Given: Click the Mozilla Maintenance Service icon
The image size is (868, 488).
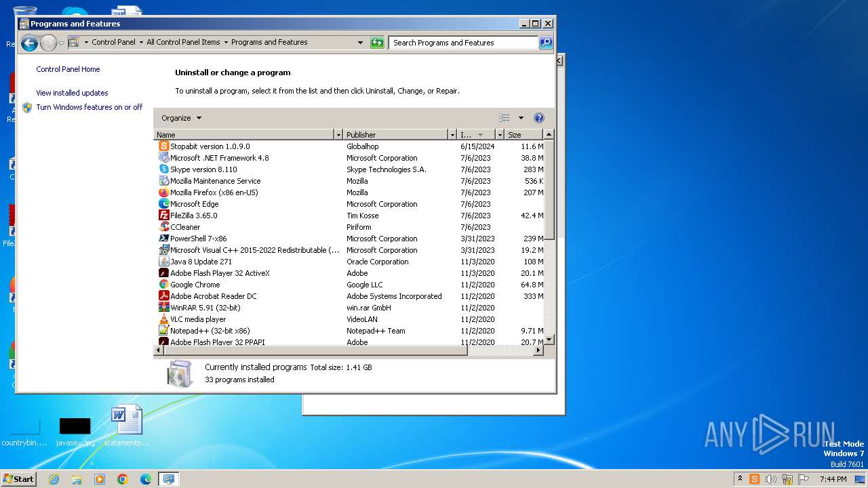Looking at the screenshot, I should point(163,181).
